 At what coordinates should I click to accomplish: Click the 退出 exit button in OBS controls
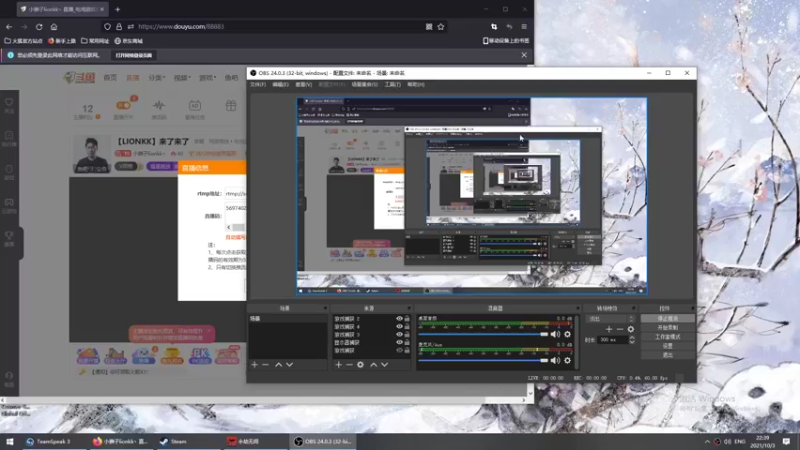click(x=667, y=355)
